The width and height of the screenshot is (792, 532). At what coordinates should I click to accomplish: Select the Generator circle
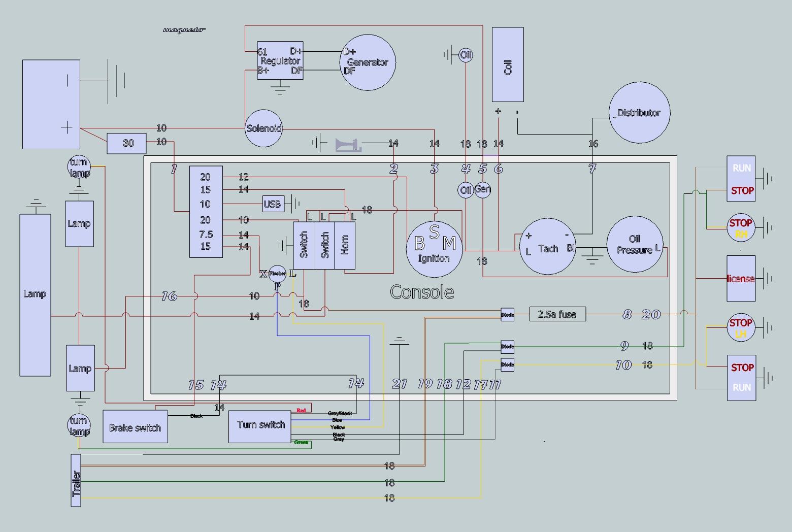pyautogui.click(x=368, y=62)
